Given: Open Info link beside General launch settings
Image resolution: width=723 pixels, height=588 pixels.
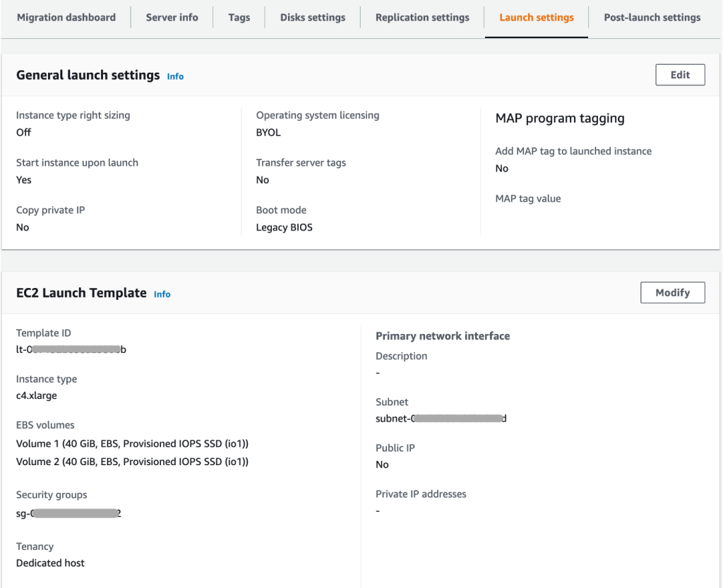Looking at the screenshot, I should 175,76.
